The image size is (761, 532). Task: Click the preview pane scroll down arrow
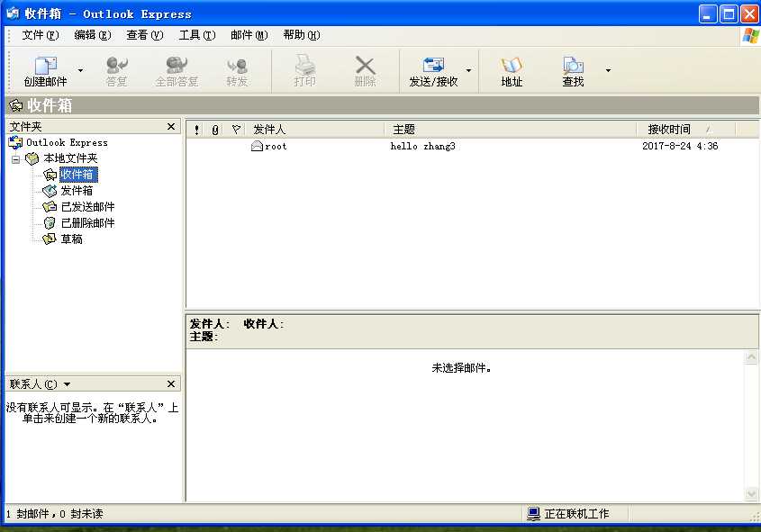pyautogui.click(x=751, y=494)
